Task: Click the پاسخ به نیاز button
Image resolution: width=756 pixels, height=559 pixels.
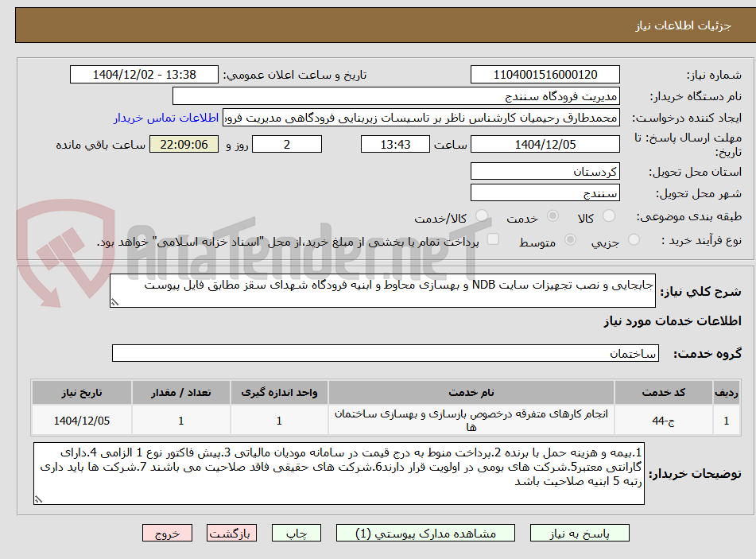Action: point(580,534)
